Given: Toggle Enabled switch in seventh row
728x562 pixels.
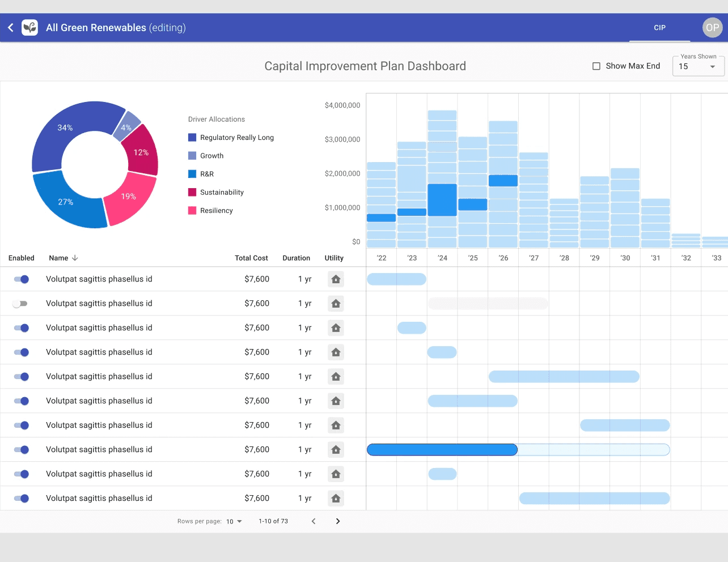Looking at the screenshot, I should pos(22,425).
